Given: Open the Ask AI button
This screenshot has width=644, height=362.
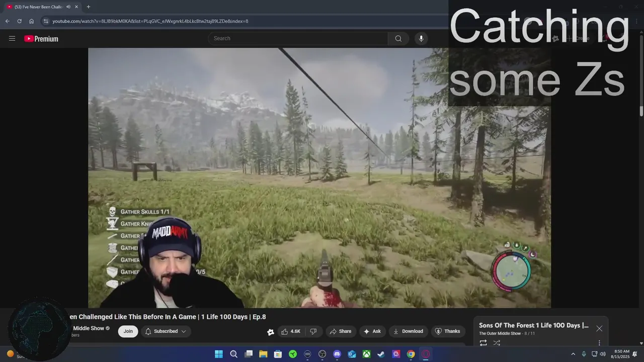Looking at the screenshot, I should (x=371, y=331).
